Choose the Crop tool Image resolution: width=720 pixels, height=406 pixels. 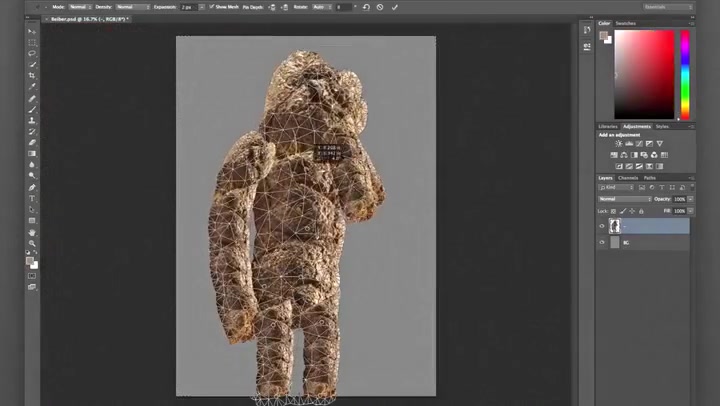(32, 75)
